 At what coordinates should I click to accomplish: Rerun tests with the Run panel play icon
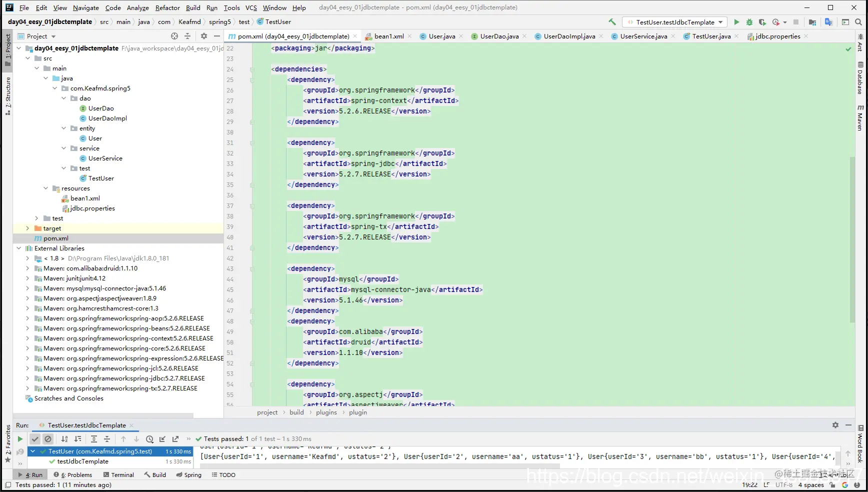point(20,439)
